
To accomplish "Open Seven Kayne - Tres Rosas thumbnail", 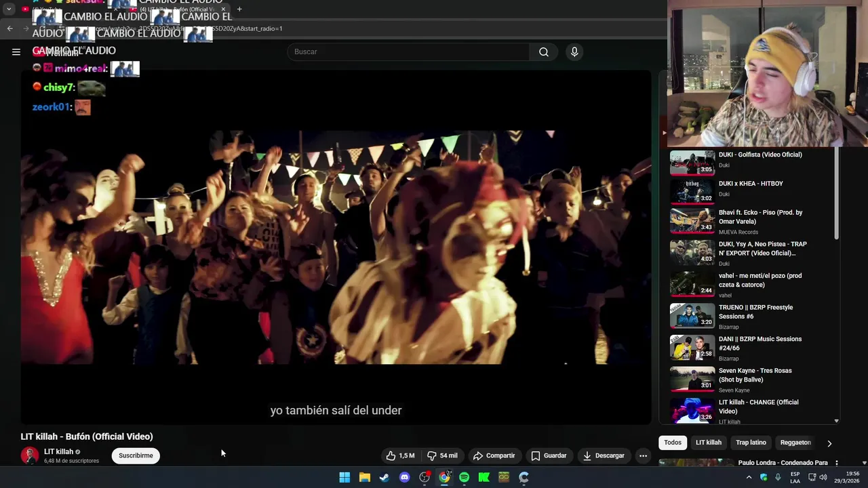I will (x=692, y=379).
